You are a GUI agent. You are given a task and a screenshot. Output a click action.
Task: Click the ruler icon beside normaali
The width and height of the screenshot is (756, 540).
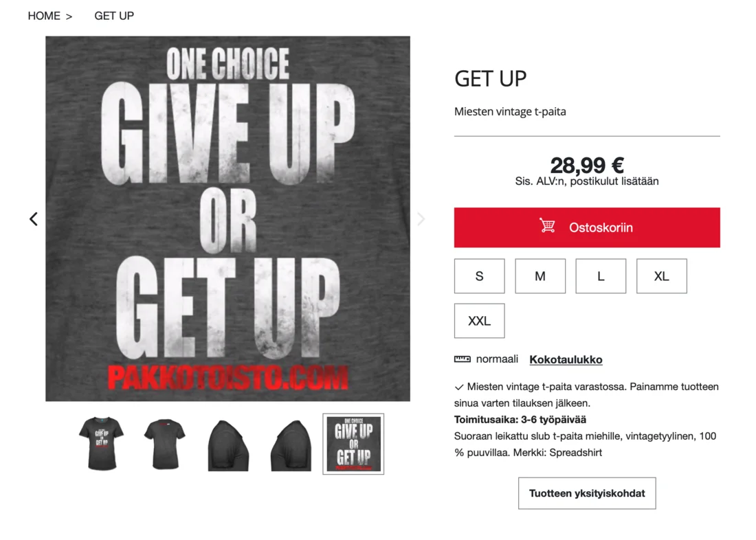[x=462, y=359]
